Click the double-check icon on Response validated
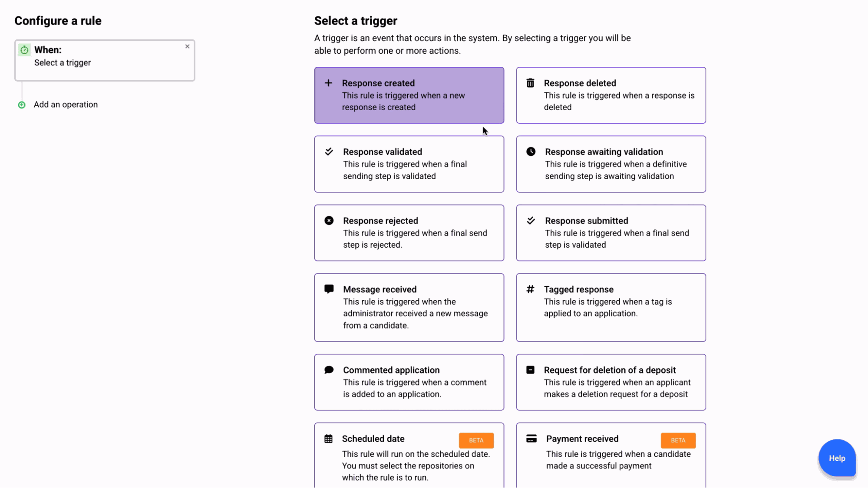 tap(329, 151)
